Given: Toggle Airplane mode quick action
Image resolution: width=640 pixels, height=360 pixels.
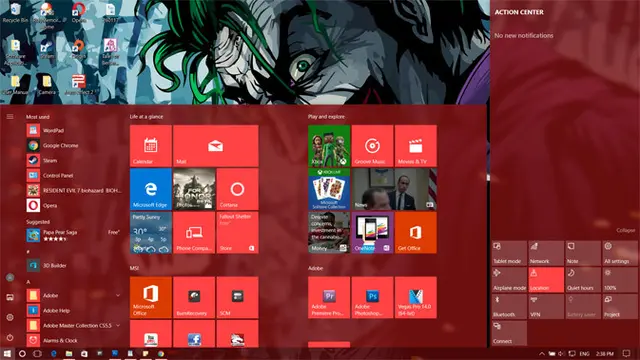Looking at the screenshot, I should coord(509,280).
